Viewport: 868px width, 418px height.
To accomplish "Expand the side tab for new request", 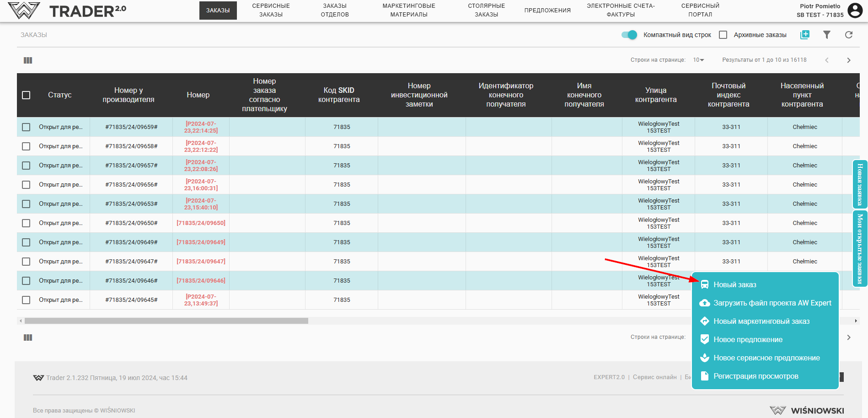I will (860, 184).
